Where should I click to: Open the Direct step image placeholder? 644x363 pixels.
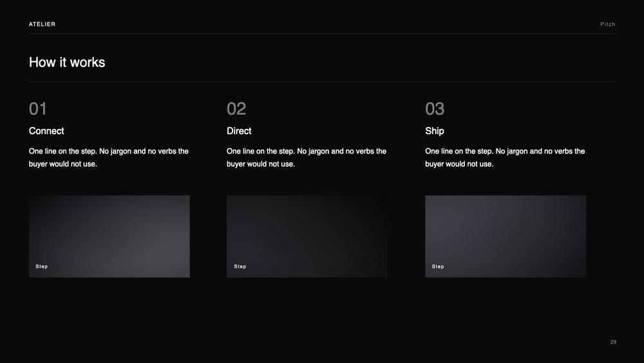pyautogui.click(x=307, y=237)
